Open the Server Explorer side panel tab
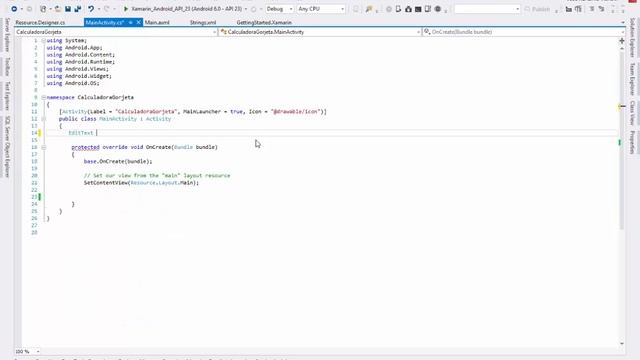Image resolution: width=640 pixels, height=360 pixels. coord(7,35)
